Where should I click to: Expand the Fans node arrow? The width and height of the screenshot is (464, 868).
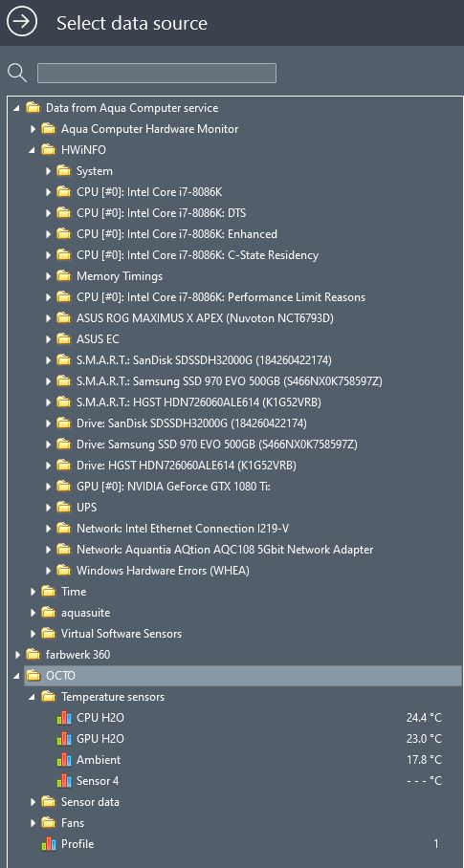coord(33,823)
